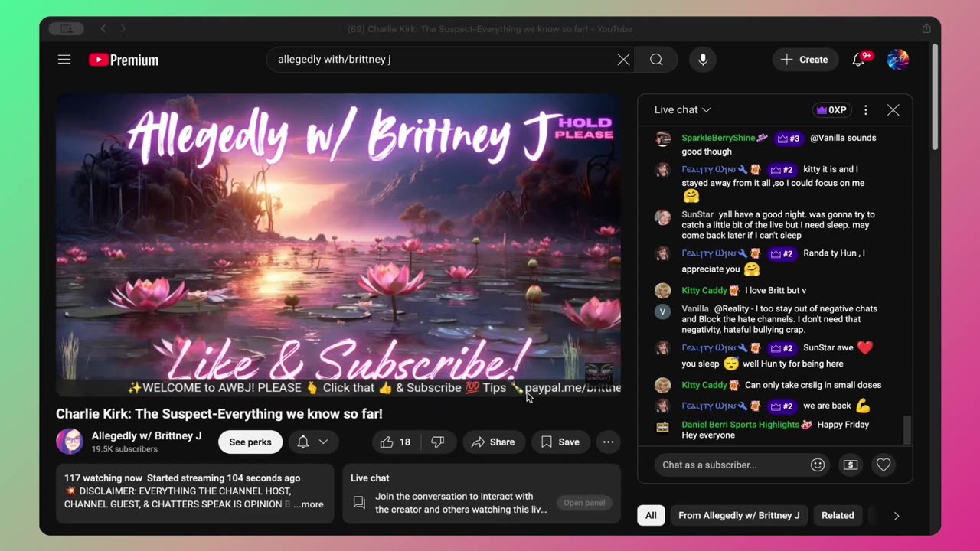The width and height of the screenshot is (980, 551).
Task: Show more chips with right arrow
Action: tap(897, 516)
